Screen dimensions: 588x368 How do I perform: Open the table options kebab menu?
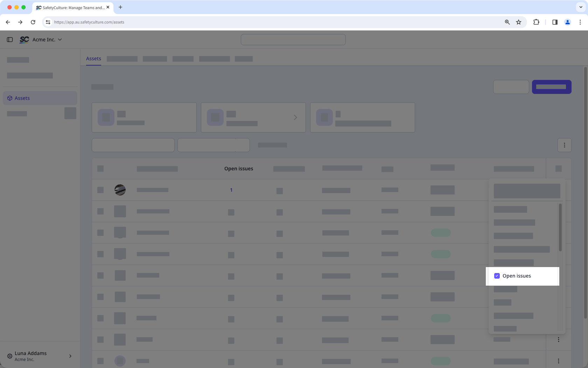(564, 145)
